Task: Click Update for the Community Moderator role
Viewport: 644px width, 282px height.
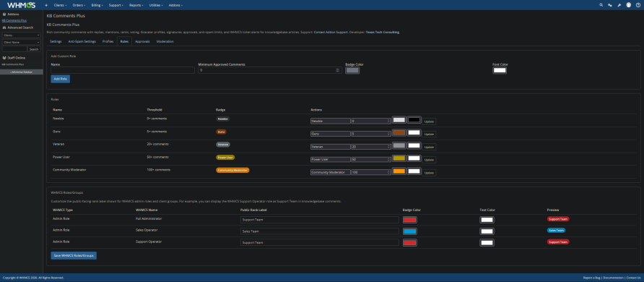Action: 429,173
